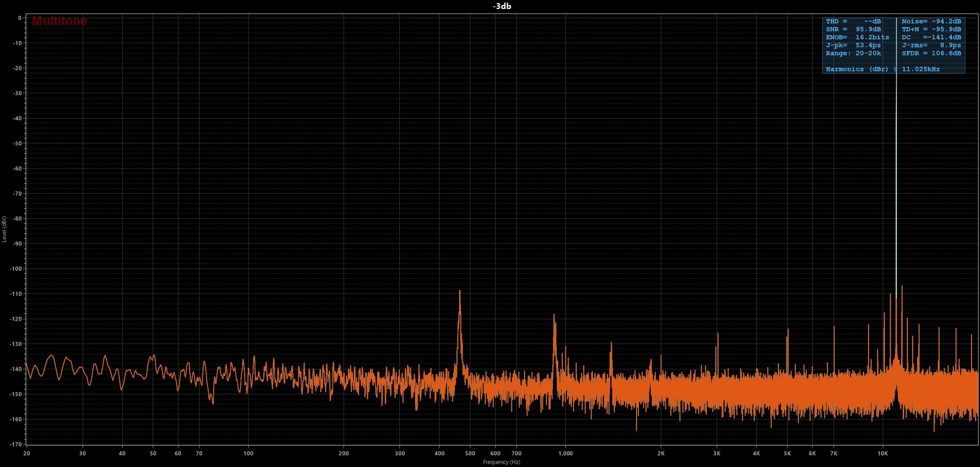Click the -170 level tick label
The width and height of the screenshot is (980, 467).
(x=15, y=444)
